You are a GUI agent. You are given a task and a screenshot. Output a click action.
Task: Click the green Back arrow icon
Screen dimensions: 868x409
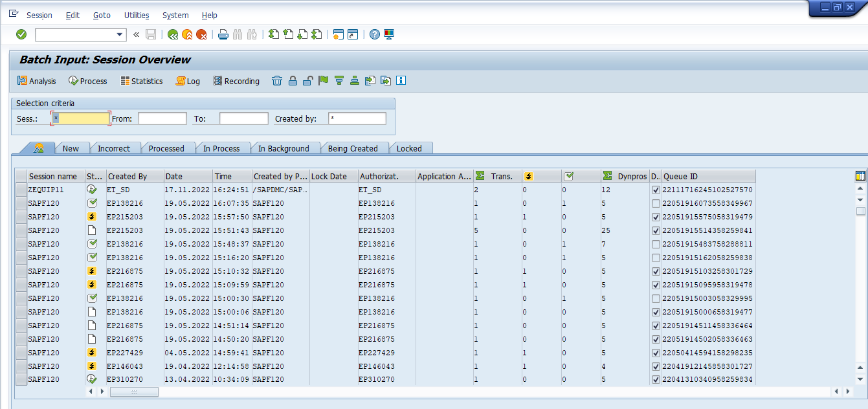pyautogui.click(x=173, y=34)
